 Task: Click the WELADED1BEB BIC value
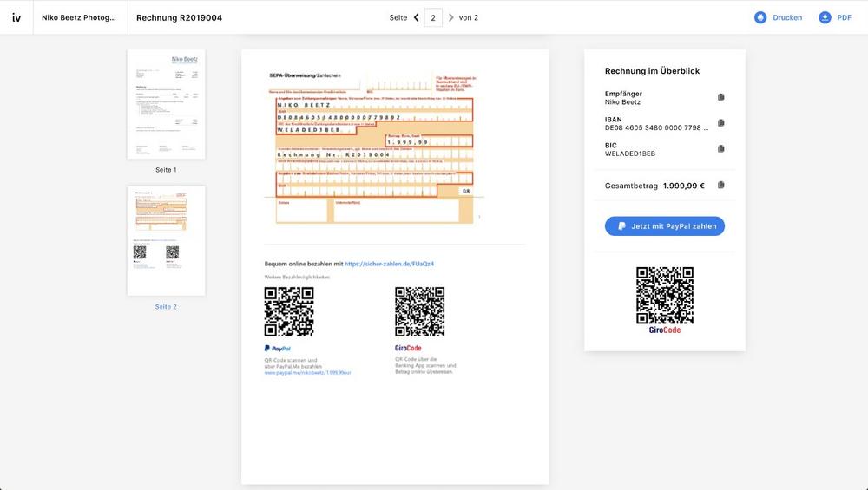[x=630, y=154]
